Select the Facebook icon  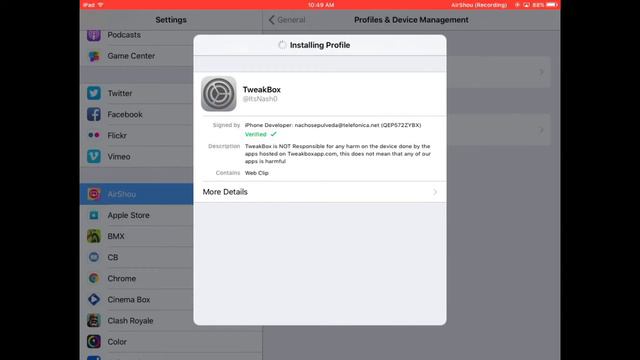point(93,114)
